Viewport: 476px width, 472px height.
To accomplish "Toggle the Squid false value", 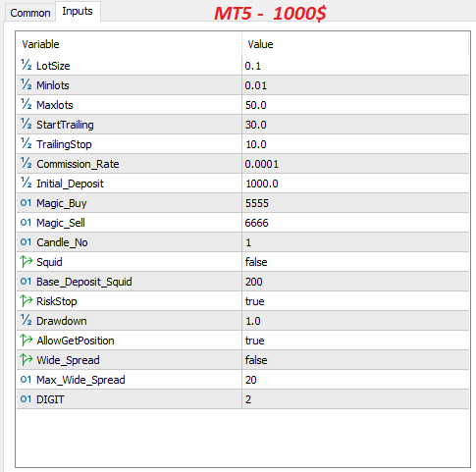I will pyautogui.click(x=355, y=262).
